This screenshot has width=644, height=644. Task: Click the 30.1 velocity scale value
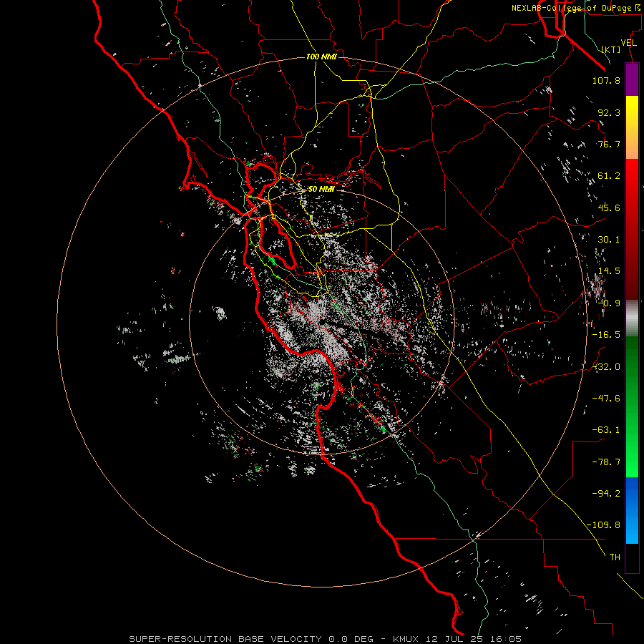click(609, 240)
